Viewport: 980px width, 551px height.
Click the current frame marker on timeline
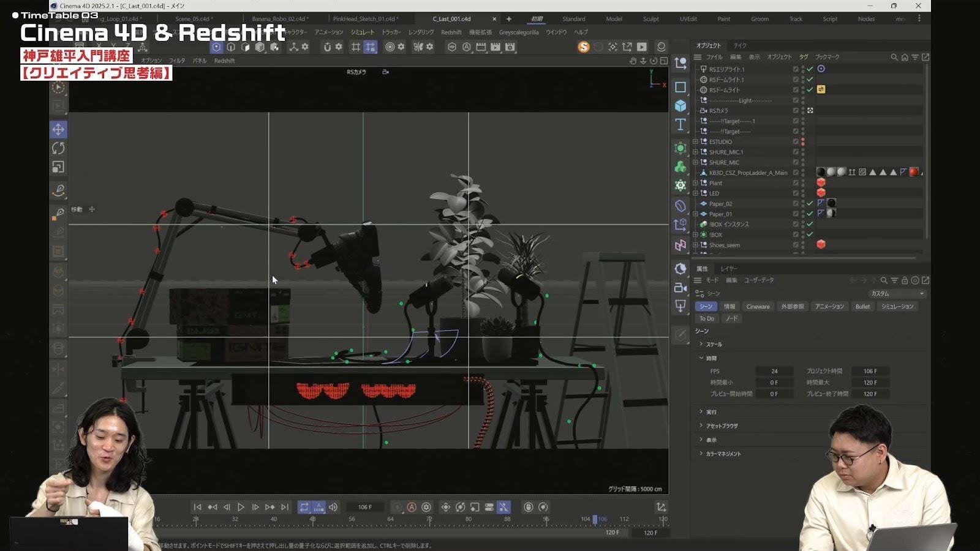point(595,519)
